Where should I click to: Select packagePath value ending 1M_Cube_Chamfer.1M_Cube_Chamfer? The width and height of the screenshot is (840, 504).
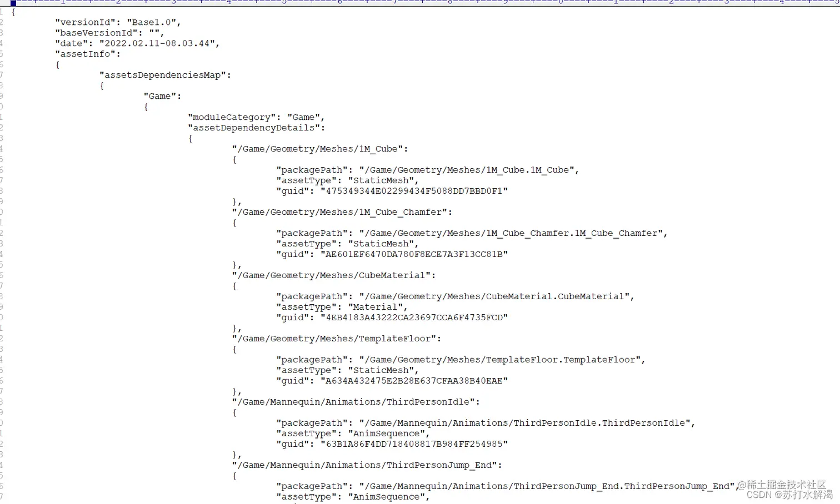pos(511,234)
